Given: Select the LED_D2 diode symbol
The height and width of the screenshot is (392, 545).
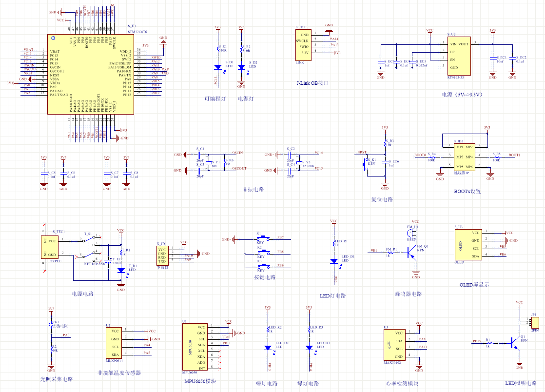Looking at the screenshot, I should [x=268, y=348].
